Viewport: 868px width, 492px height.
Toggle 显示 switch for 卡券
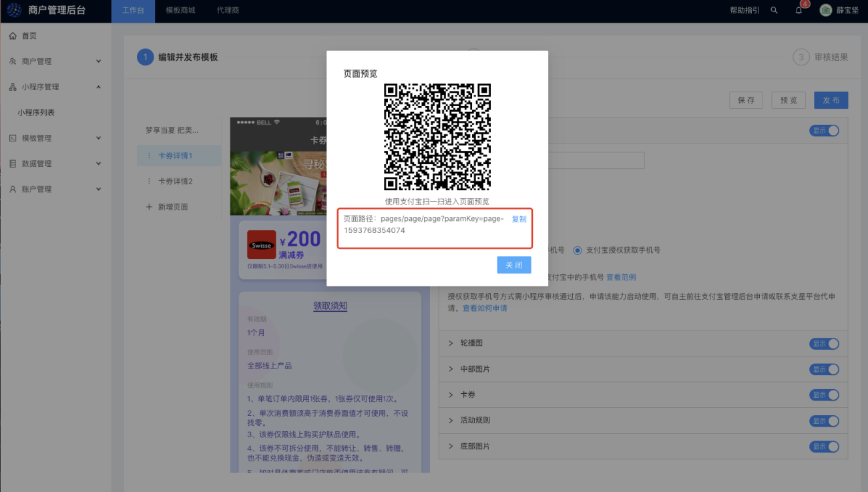tap(825, 395)
